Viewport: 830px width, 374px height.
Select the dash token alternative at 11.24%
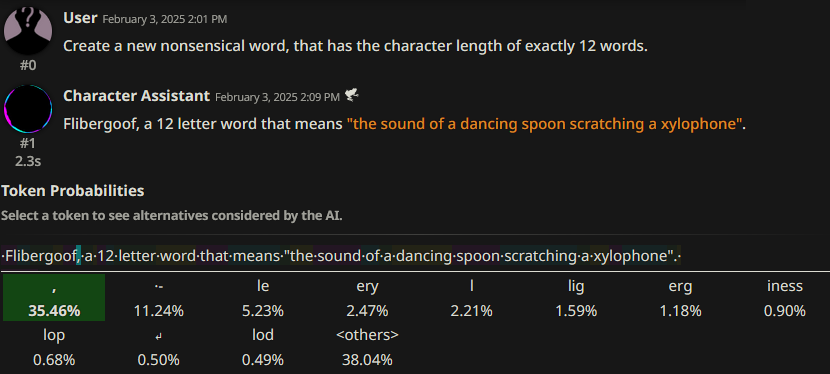tap(158, 297)
